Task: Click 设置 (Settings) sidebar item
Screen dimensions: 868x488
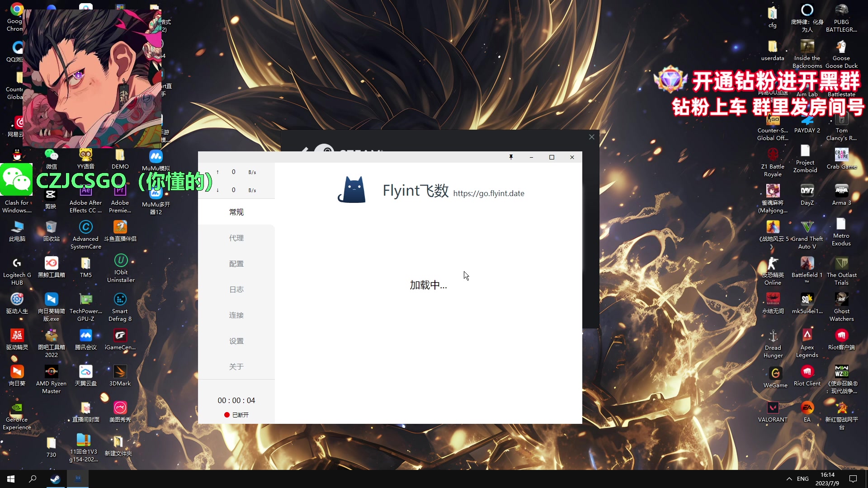Action: (x=236, y=341)
